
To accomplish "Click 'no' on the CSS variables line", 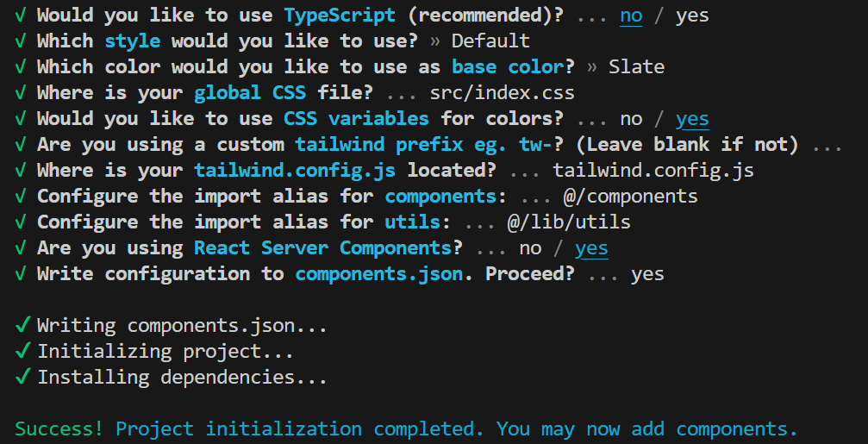I will [631, 118].
